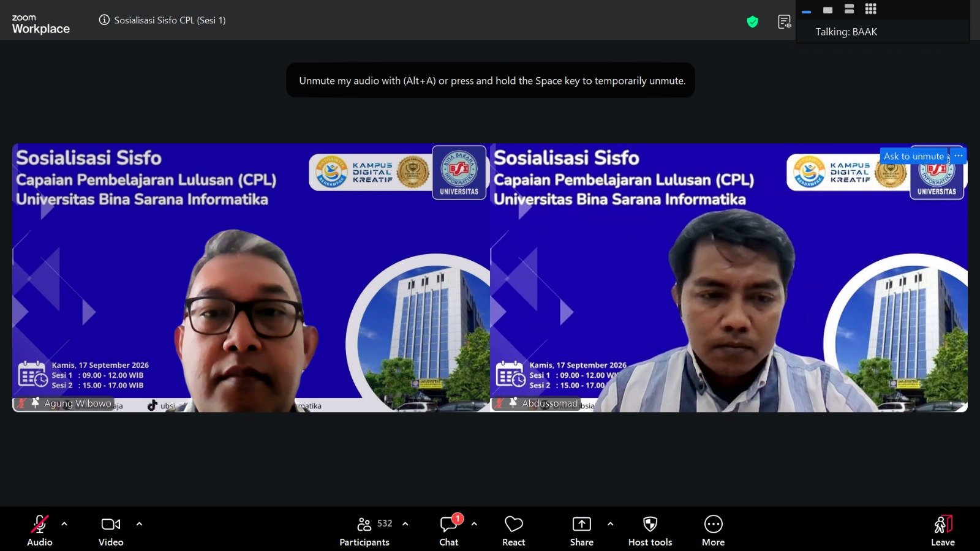This screenshot has height=551, width=980.
Task: Open the React heart menu
Action: 513,530
